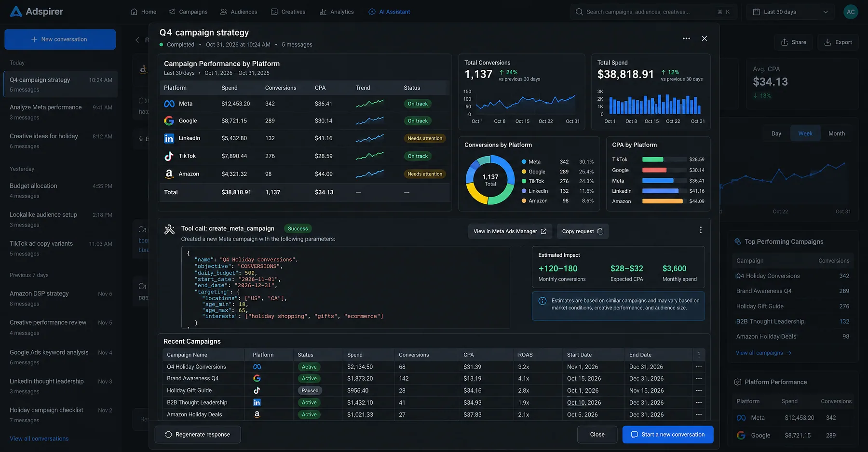Screen dimensions: 868x452
Task: Open Recent Campaigns table column options menu
Action: point(699,355)
